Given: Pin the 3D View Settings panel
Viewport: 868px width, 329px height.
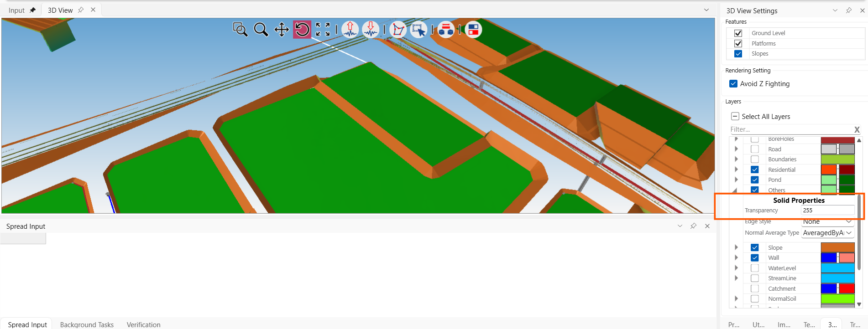Looking at the screenshot, I should point(849,10).
